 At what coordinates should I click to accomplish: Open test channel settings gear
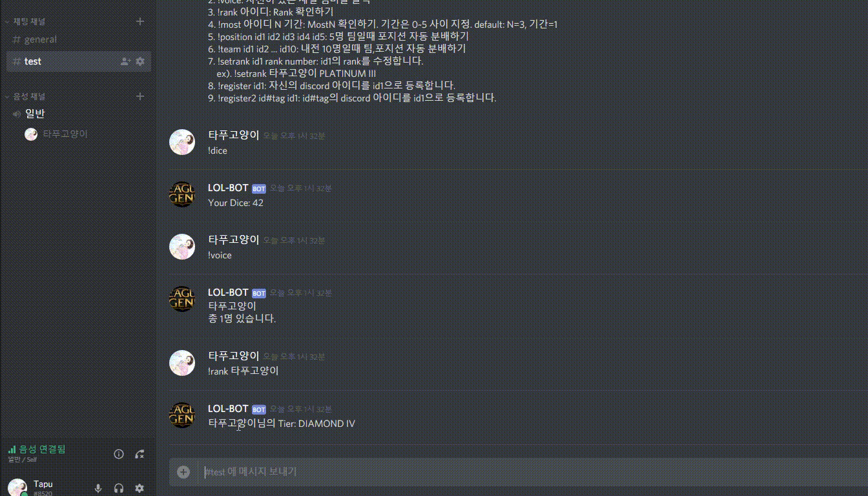pos(140,61)
